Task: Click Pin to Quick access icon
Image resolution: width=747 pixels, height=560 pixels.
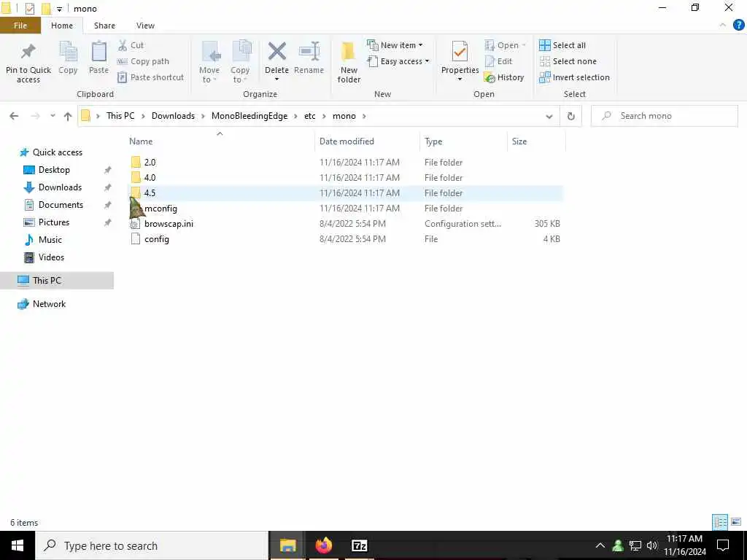Action: coord(28,52)
